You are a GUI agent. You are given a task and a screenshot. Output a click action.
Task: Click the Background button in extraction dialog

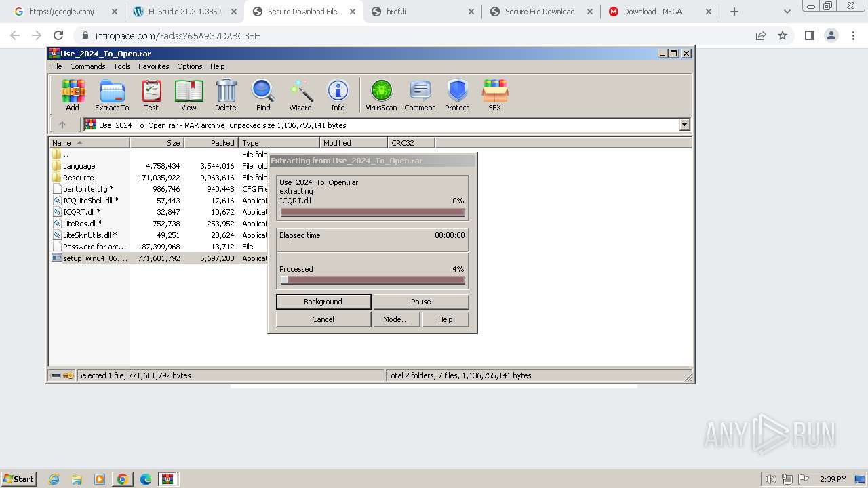click(323, 302)
